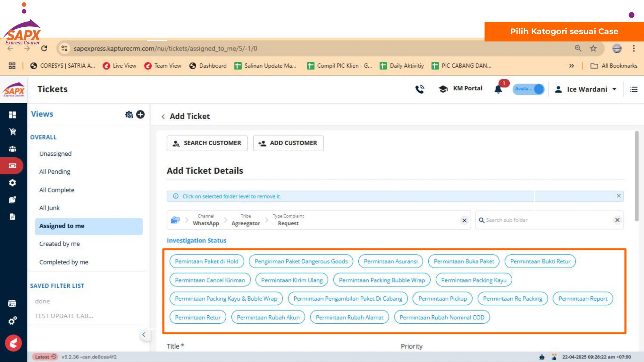Select Permintaan Rubah Alamat
The height and width of the screenshot is (362, 644).
point(349,317)
